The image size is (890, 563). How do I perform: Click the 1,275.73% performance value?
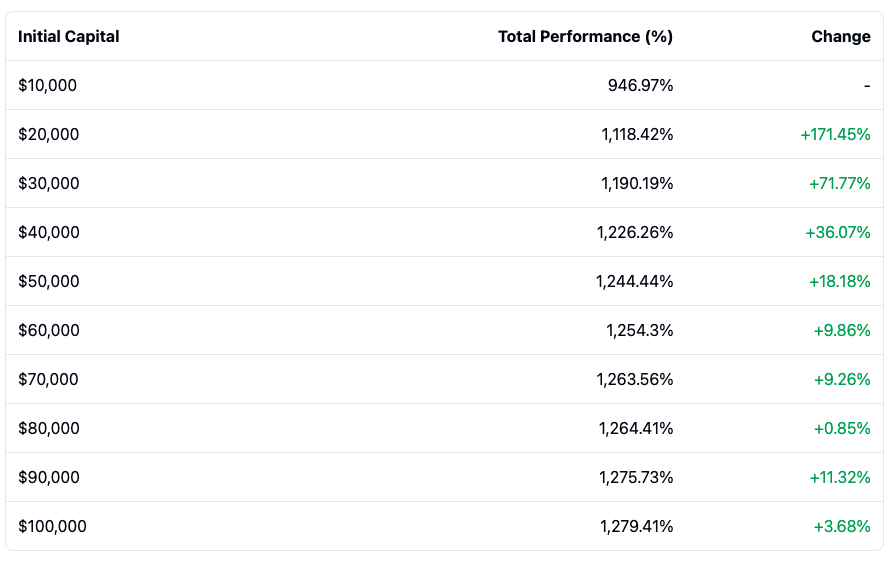[636, 478]
